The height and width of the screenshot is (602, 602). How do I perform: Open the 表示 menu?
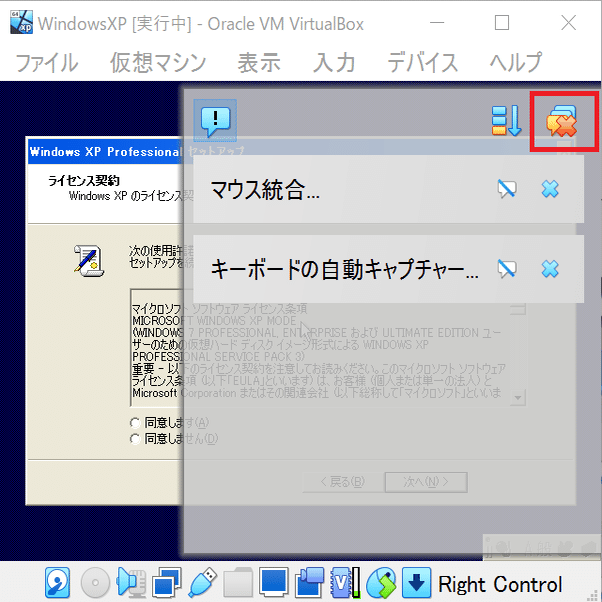(259, 63)
